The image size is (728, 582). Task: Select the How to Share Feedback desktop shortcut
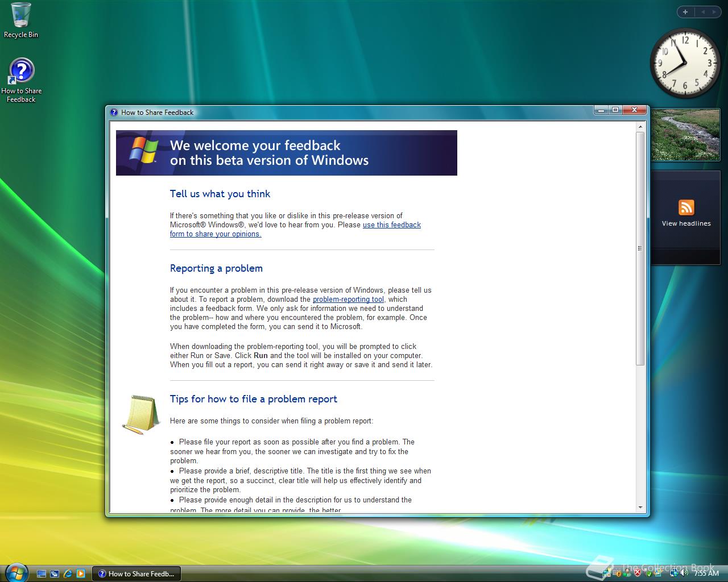[x=21, y=80]
